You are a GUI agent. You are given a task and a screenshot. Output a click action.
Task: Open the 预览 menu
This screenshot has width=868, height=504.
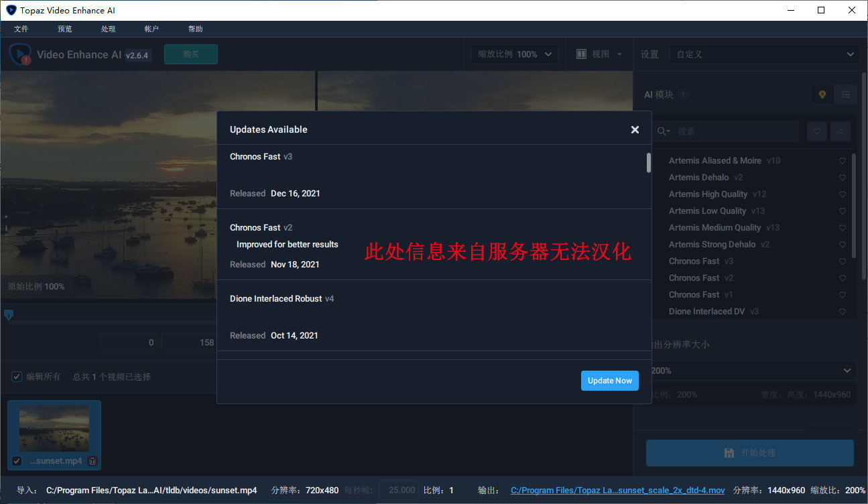64,29
